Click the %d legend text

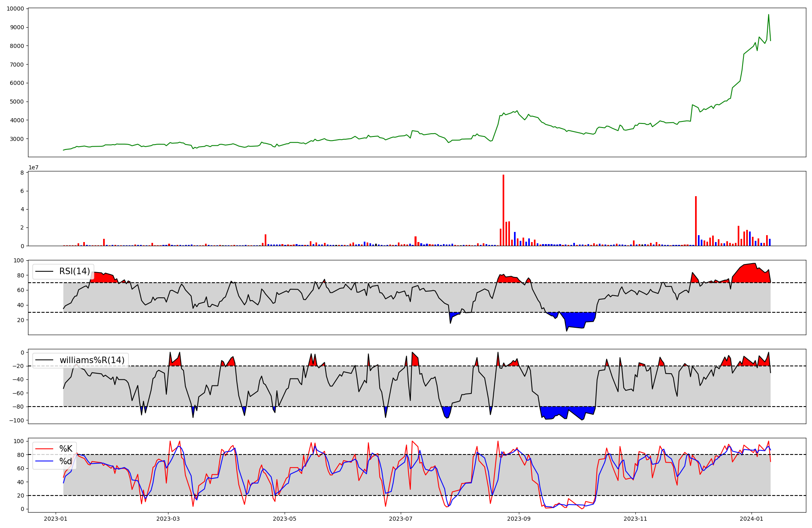[x=66, y=461]
